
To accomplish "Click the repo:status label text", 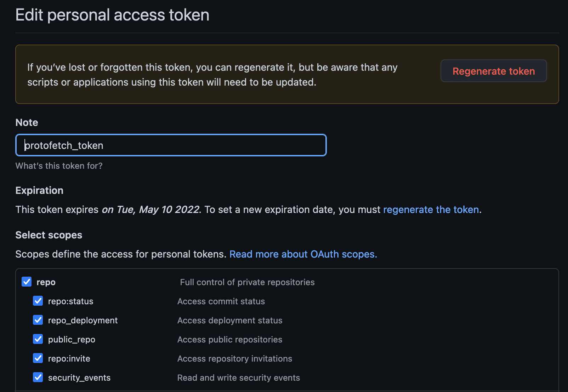I will 70,301.
